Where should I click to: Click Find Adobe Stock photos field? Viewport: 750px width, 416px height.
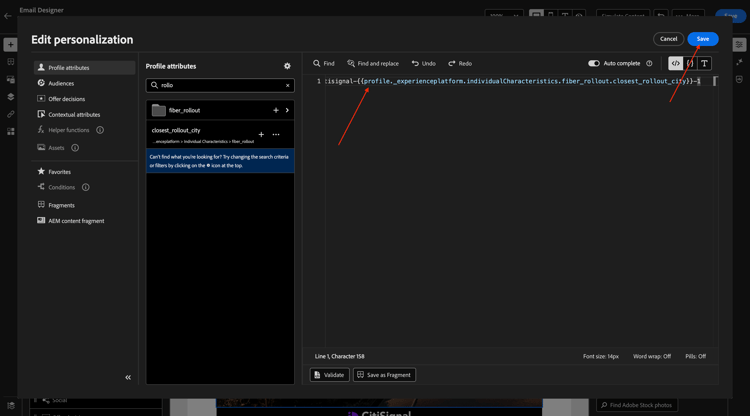tap(637, 405)
